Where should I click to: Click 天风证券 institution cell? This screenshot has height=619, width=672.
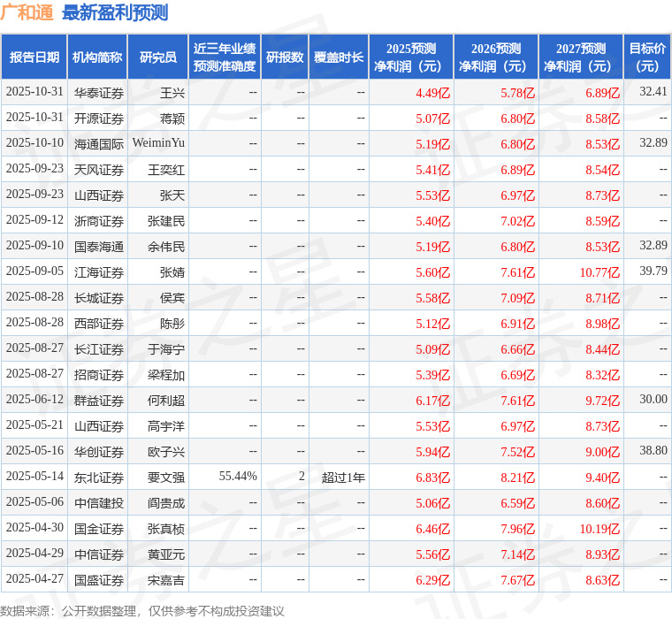98,170
